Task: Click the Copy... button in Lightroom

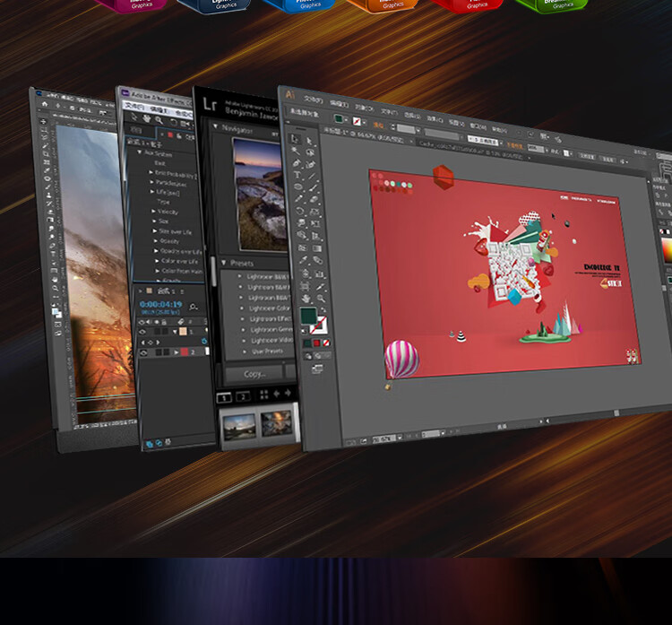Action: [254, 374]
